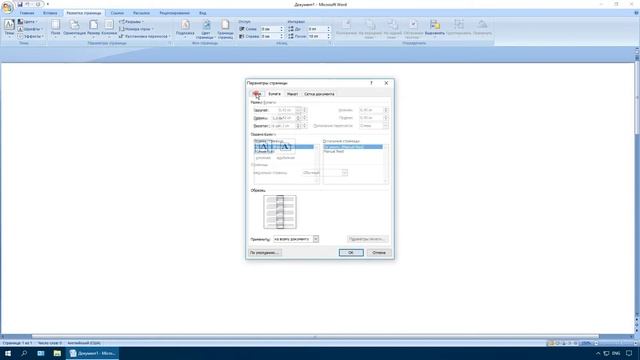
Task: Select the Бумага tab in page setup dialog
Action: (274, 94)
